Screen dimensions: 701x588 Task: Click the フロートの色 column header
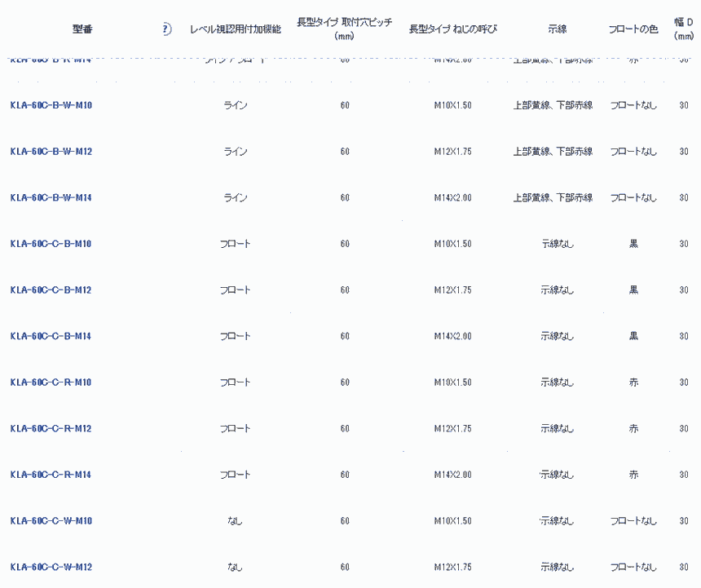633,29
